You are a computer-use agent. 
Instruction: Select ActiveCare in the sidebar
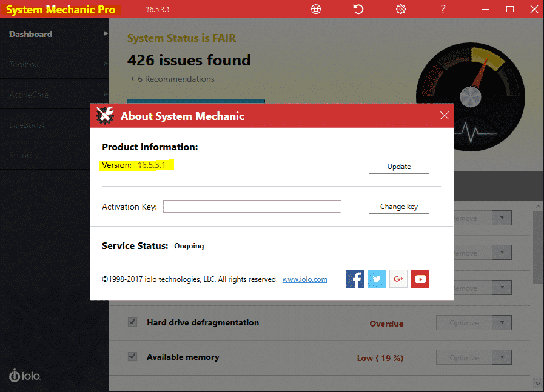point(55,95)
